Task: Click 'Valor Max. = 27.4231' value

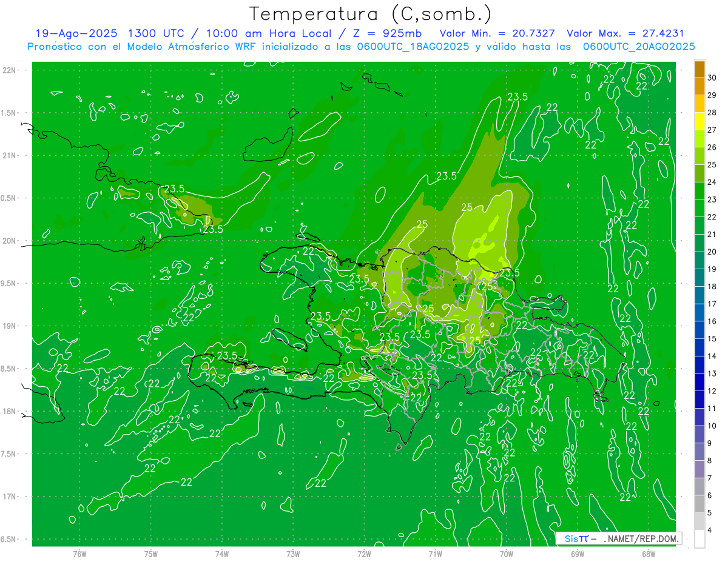Action: click(625, 33)
